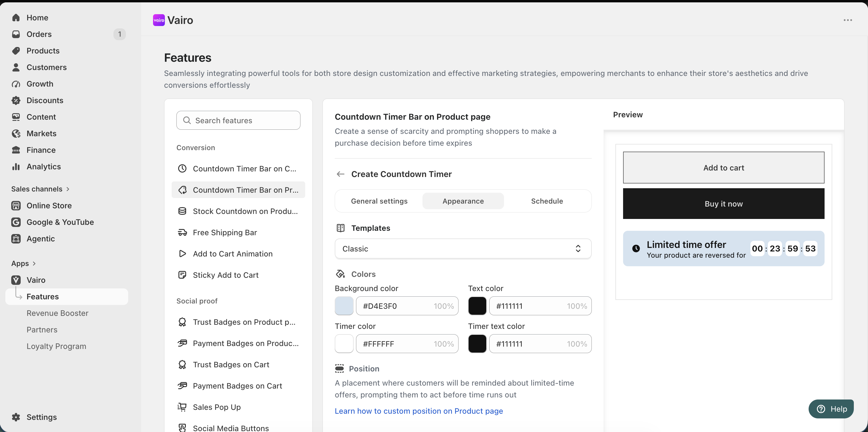Open Revenue Booster submenu item
This screenshot has width=868, height=432.
pos(57,313)
